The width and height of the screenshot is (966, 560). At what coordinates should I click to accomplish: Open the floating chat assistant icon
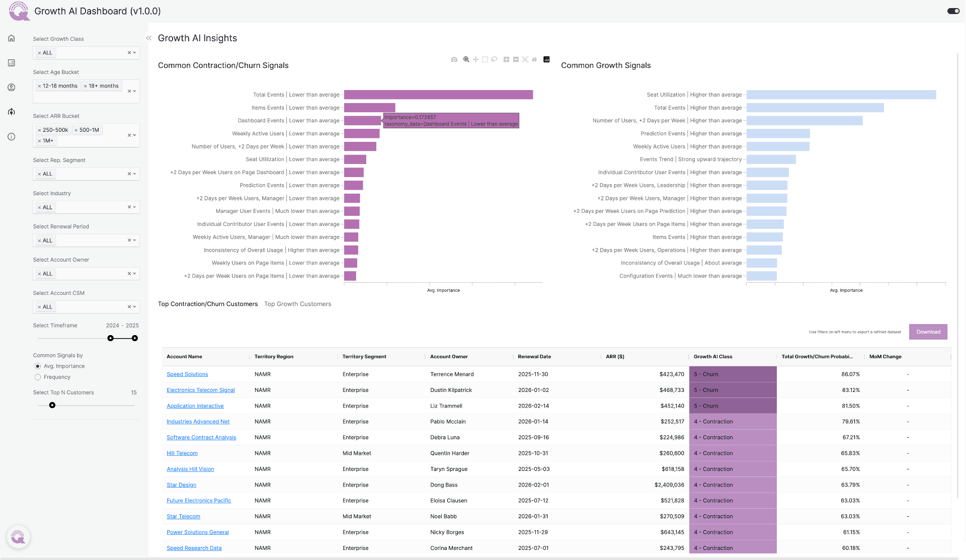tap(18, 537)
